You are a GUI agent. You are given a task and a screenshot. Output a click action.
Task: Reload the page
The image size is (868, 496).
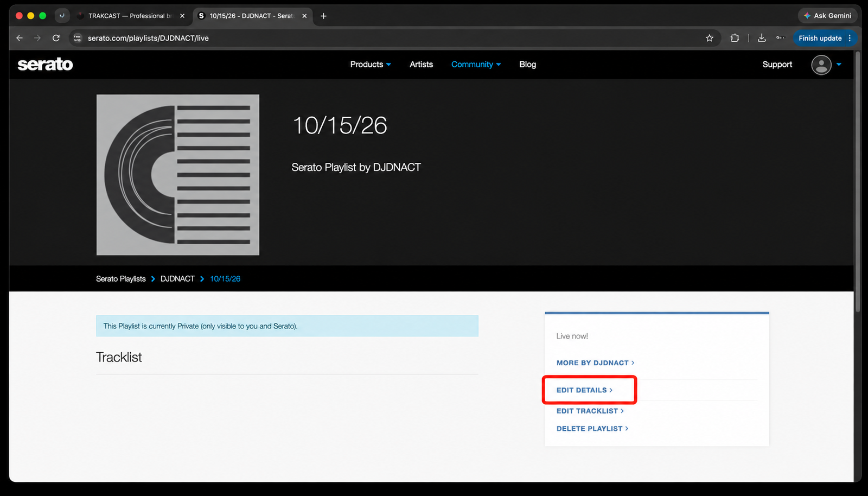click(x=56, y=38)
